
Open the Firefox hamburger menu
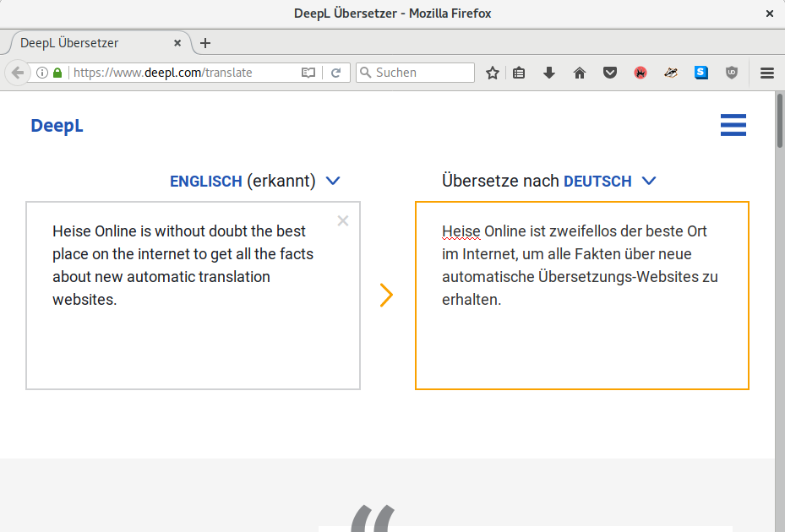767,73
